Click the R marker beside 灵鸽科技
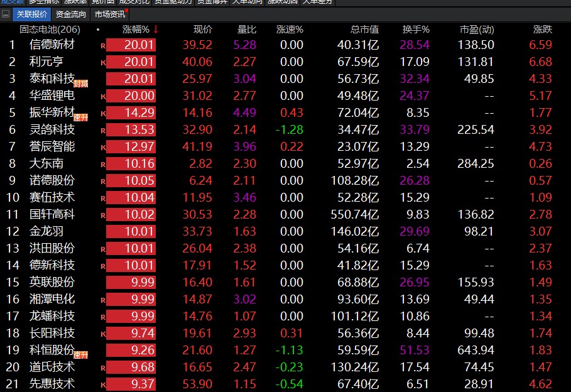This screenshot has height=392, width=571. 103,131
